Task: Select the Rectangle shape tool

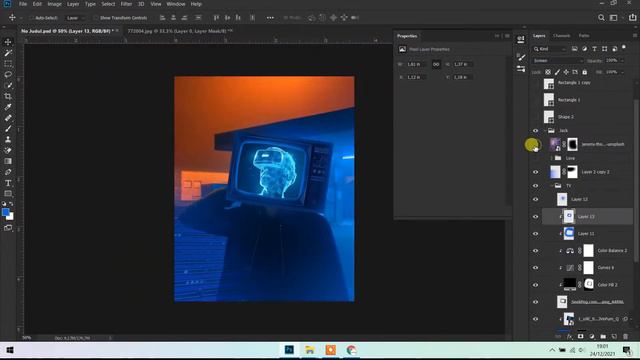Action: 8,193
